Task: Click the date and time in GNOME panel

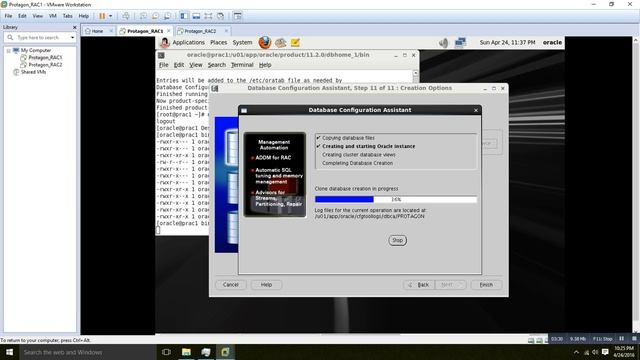Action: pyautogui.click(x=507, y=42)
